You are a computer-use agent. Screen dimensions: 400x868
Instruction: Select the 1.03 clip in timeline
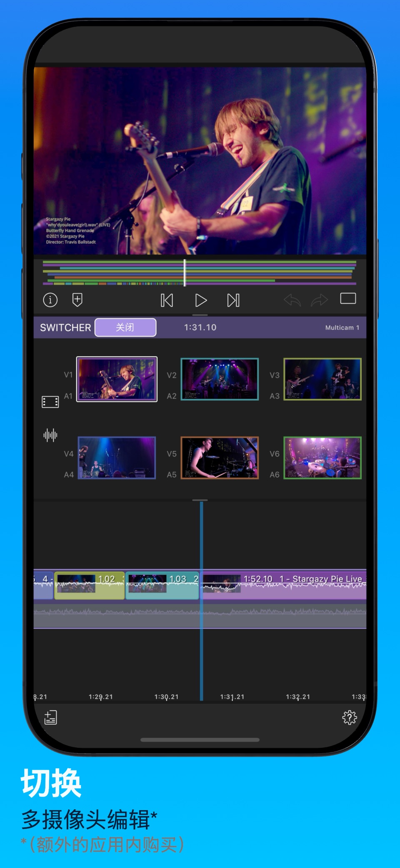click(x=162, y=585)
